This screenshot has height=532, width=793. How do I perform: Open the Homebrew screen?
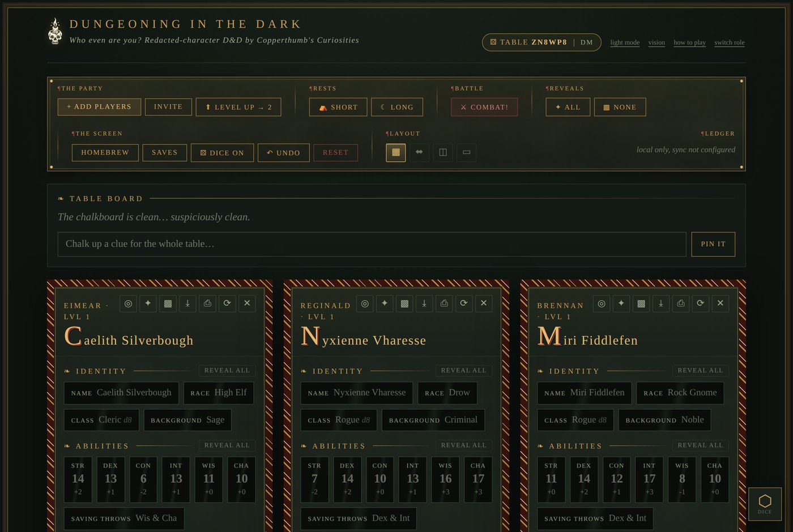(x=105, y=153)
